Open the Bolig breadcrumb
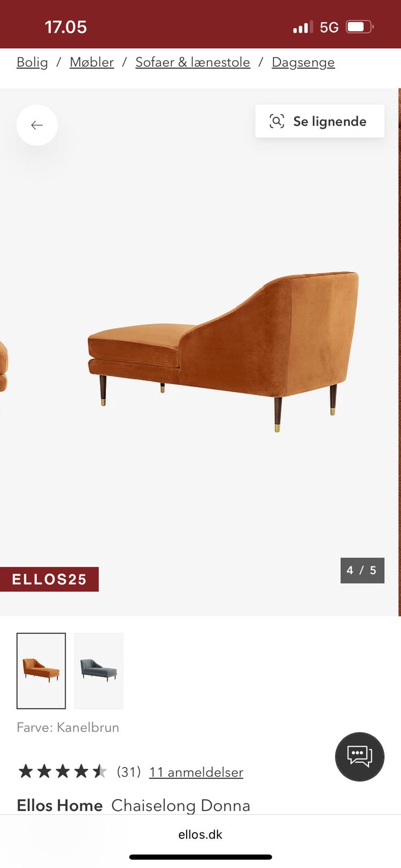This screenshot has height=868, width=401. point(32,62)
